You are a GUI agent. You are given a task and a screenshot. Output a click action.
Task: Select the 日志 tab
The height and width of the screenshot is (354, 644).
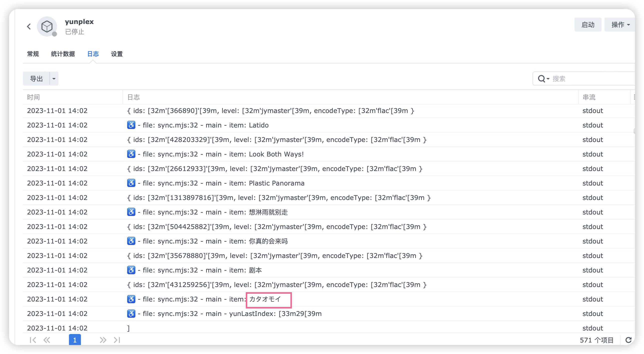click(93, 54)
